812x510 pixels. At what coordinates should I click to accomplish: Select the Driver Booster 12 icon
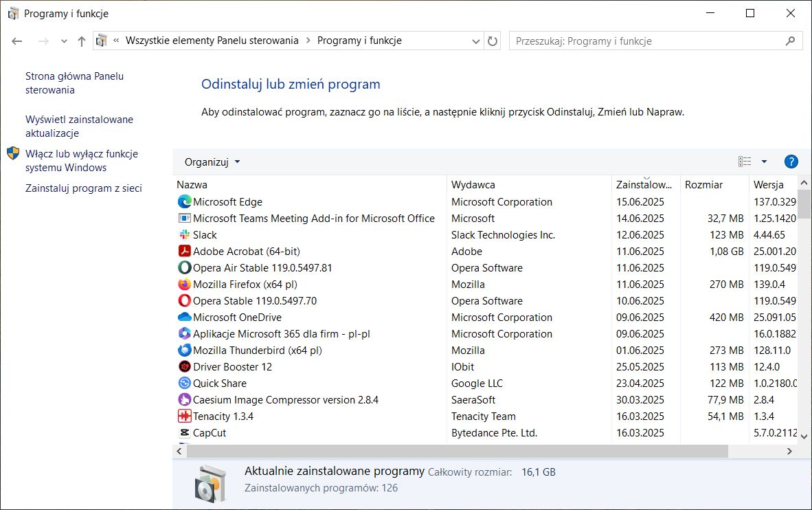tap(184, 366)
